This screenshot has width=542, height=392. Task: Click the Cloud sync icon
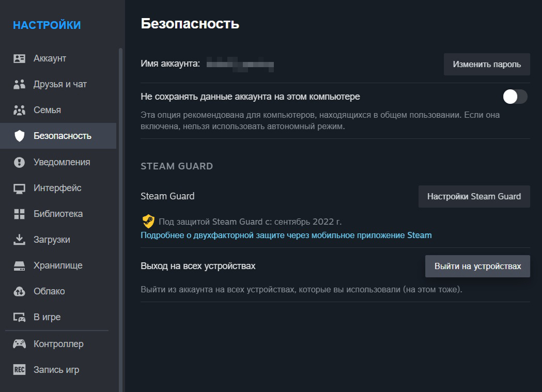pyautogui.click(x=19, y=291)
